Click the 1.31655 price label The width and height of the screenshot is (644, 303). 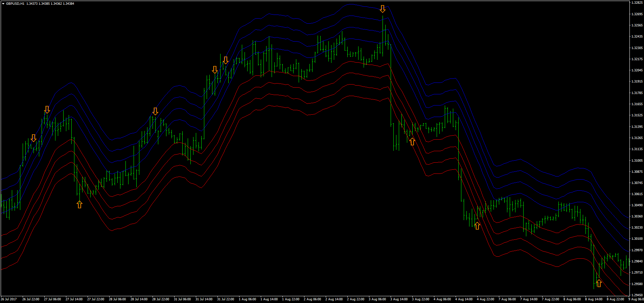tap(637, 104)
